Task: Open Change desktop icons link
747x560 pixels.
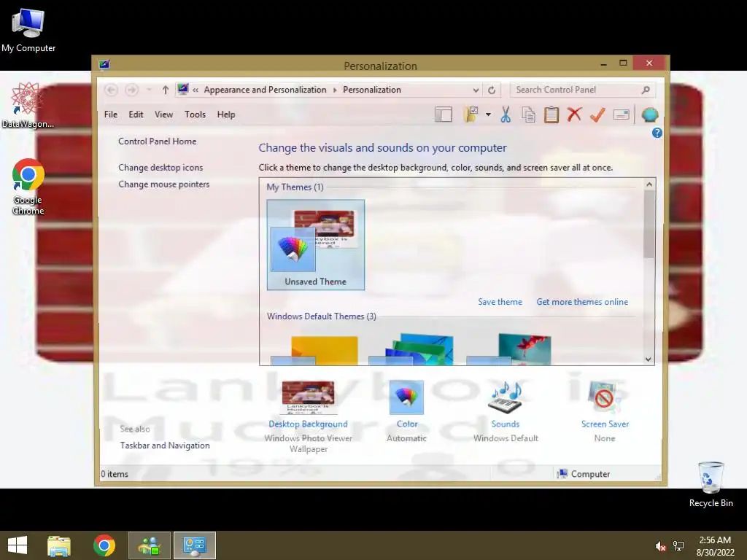Action: (x=160, y=168)
